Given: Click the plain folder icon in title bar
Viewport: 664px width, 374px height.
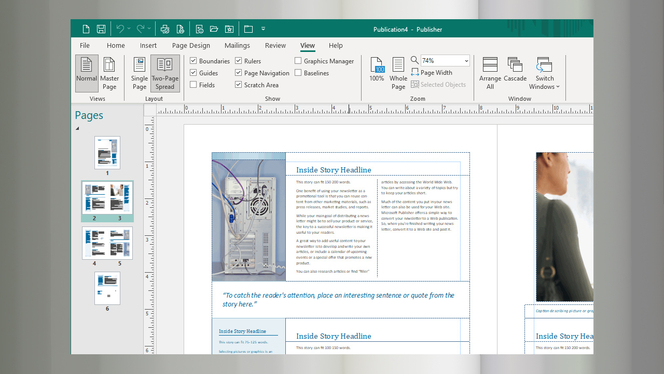Looking at the screenshot, I should [248, 29].
